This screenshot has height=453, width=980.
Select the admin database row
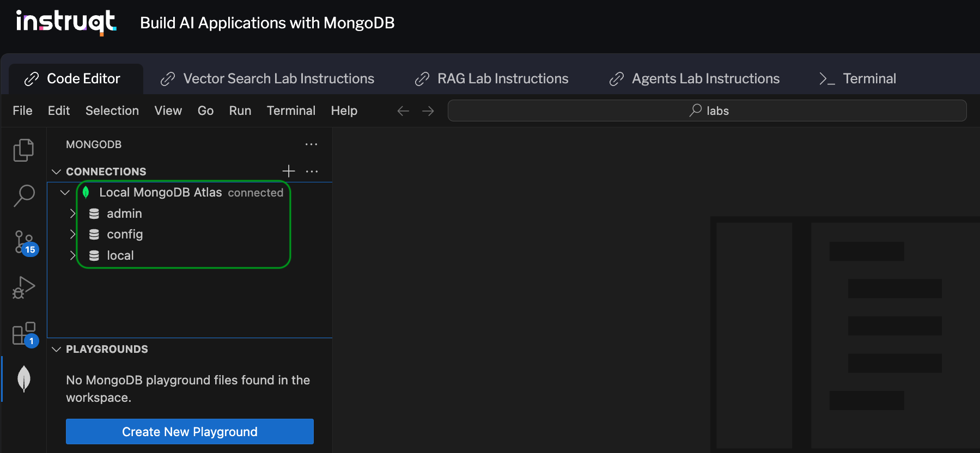click(x=190, y=213)
